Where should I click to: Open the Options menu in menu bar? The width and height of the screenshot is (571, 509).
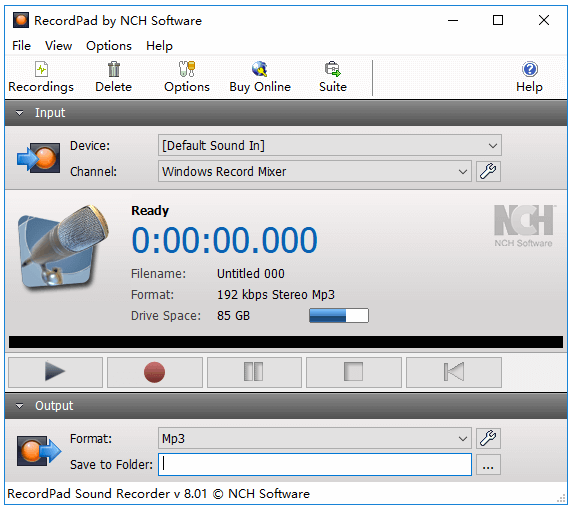pyautogui.click(x=109, y=46)
